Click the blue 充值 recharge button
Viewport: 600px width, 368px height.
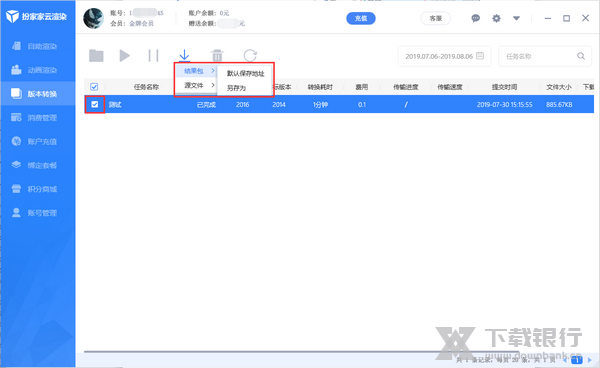pos(361,18)
